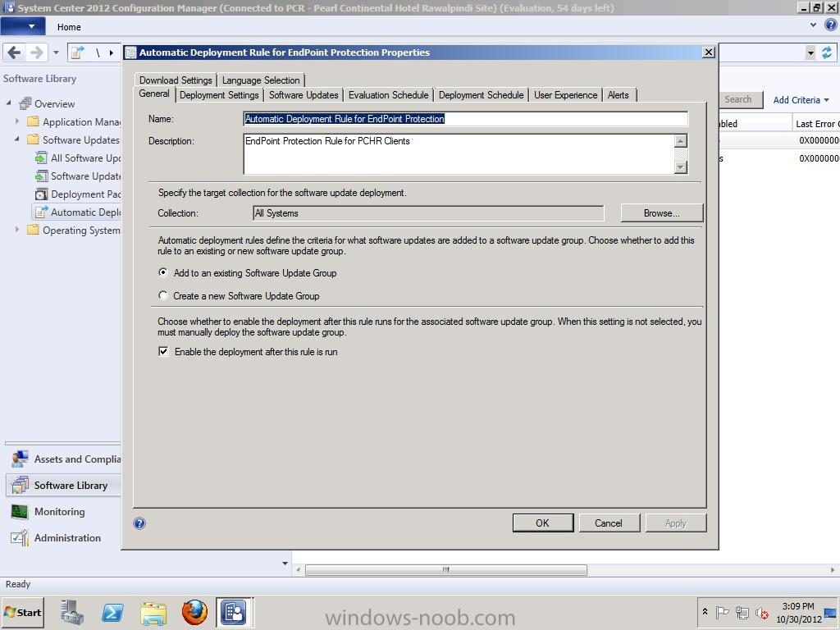
Task: Click the Browse button for collection
Action: point(662,213)
